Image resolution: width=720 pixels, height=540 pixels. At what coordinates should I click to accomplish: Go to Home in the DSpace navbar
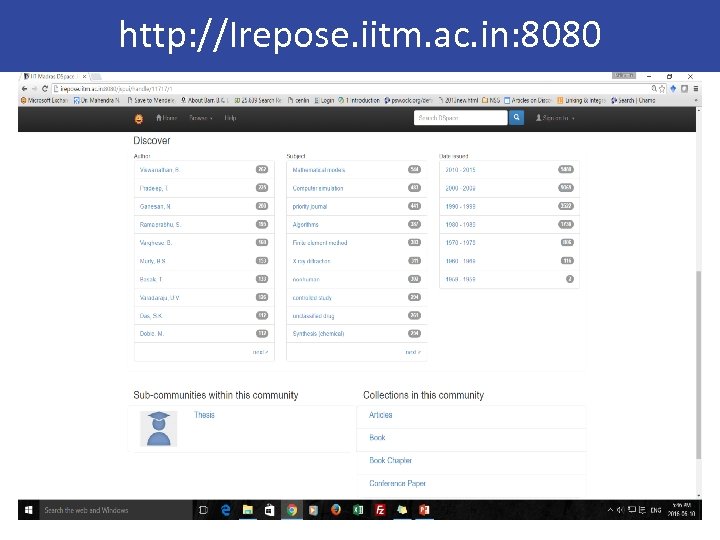(166, 118)
